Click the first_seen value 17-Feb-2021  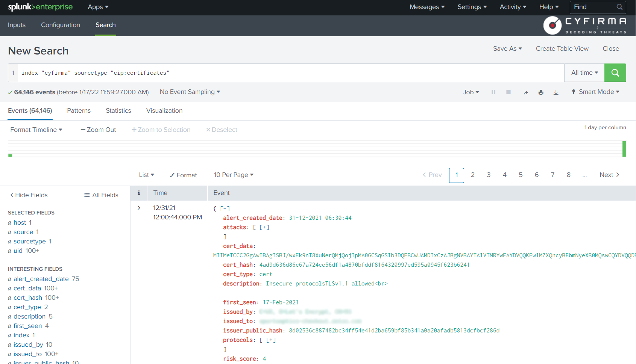(281, 302)
